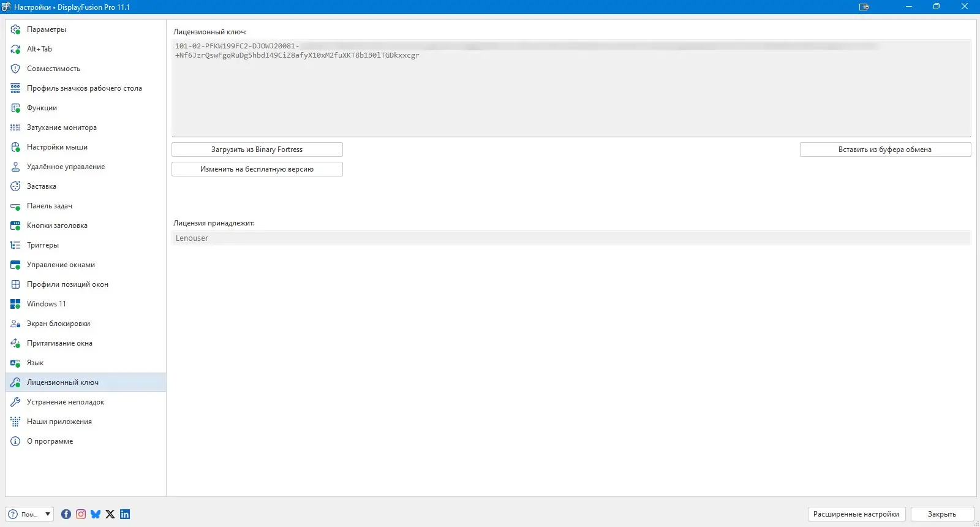980x527 pixels.
Task: Go to the Совместимость section
Action: pos(86,69)
